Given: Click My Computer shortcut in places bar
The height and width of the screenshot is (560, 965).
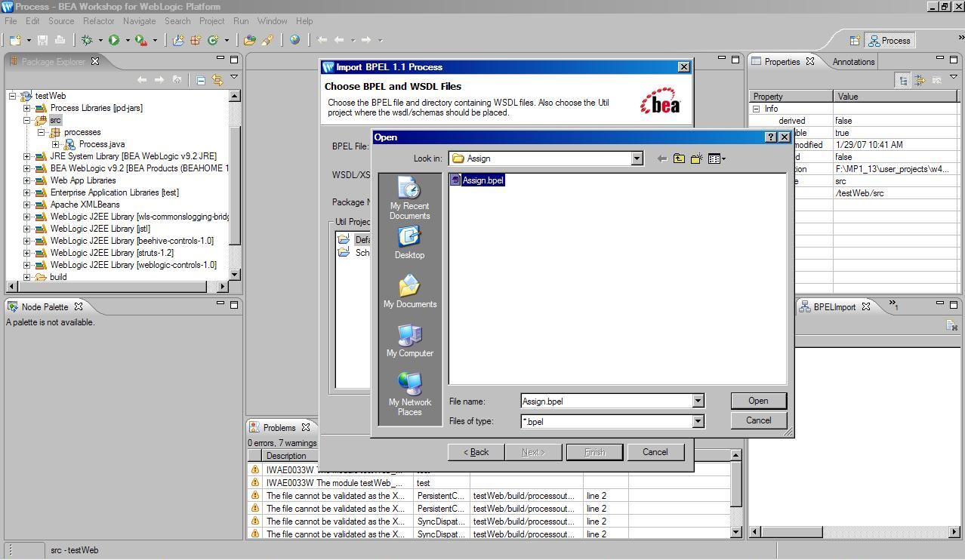Looking at the screenshot, I should pyautogui.click(x=409, y=341).
